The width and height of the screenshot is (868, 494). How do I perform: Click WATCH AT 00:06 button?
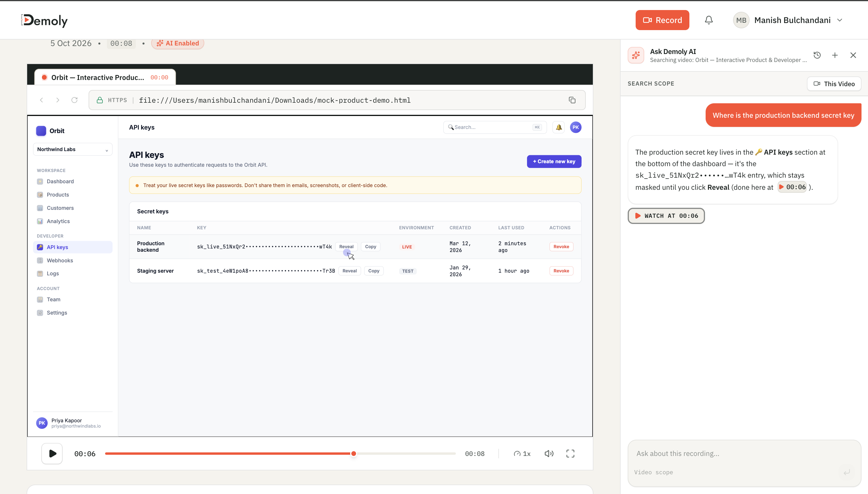(666, 216)
